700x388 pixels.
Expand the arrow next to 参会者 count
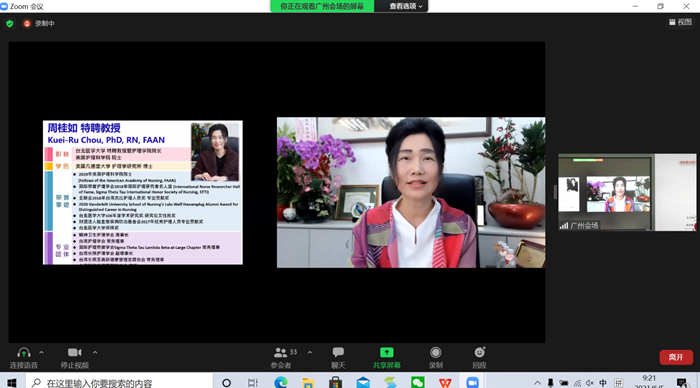coord(310,353)
